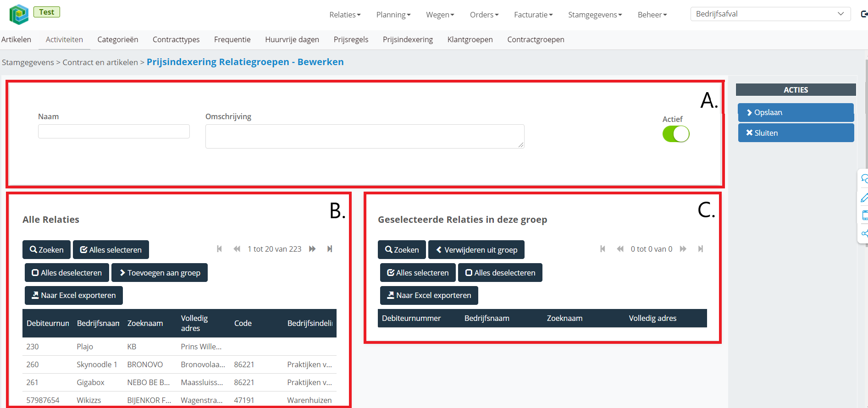The width and height of the screenshot is (868, 408).
Task: Click Toevoegen aan groep button
Action: tap(160, 273)
